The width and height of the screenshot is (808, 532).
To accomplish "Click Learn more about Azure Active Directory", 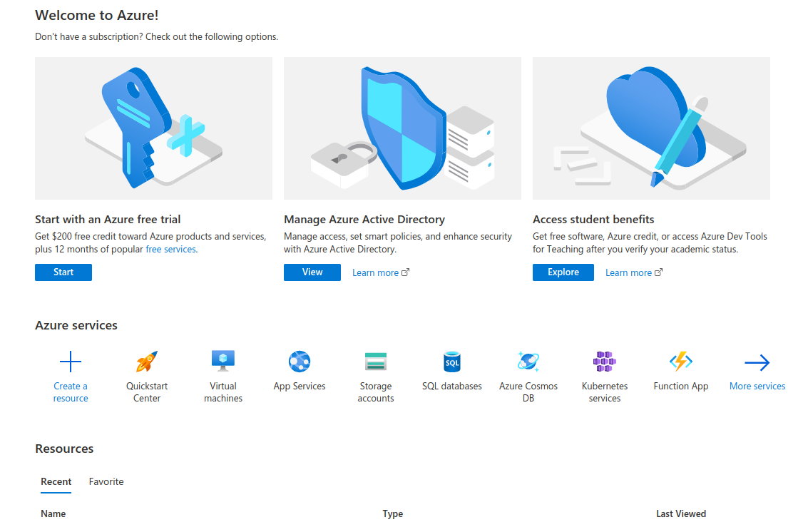I will point(376,272).
